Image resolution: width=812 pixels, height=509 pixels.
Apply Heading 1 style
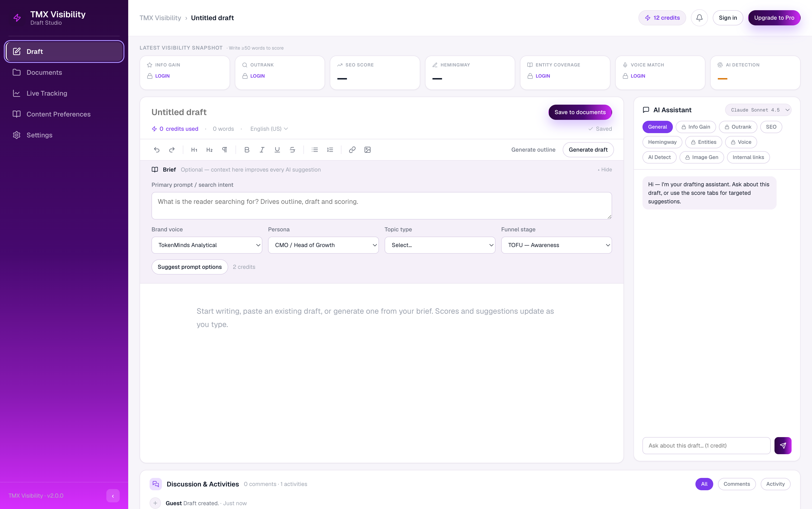[194, 150]
